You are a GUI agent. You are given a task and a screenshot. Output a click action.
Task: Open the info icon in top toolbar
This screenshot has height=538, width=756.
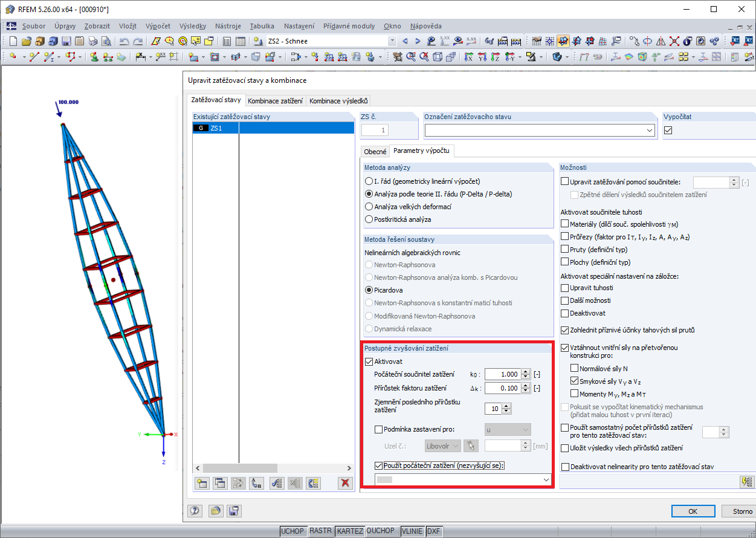click(x=687, y=41)
